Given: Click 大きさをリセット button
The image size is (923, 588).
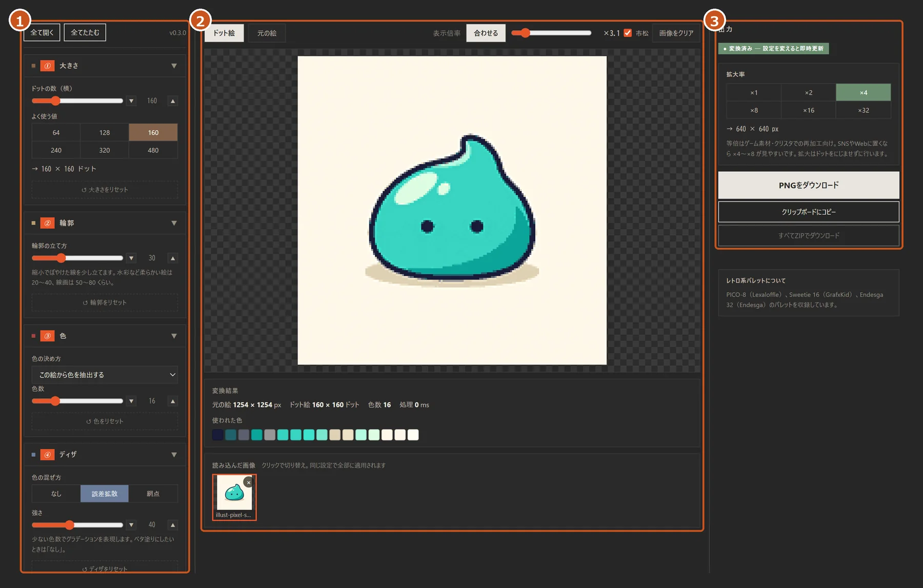Looking at the screenshot, I should (105, 190).
